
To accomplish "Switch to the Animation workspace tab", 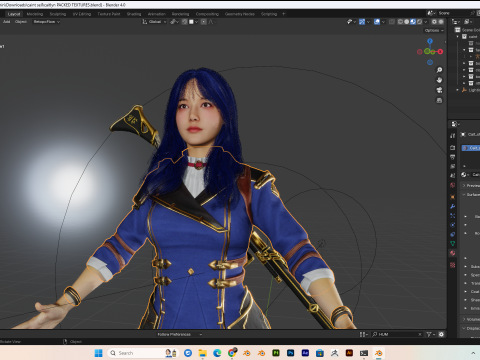I will pos(156,14).
